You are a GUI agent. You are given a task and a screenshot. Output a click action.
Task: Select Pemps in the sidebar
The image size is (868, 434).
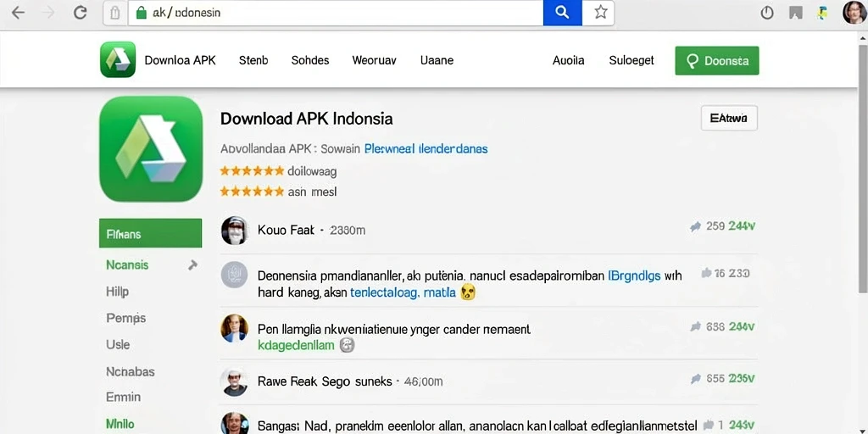click(125, 319)
